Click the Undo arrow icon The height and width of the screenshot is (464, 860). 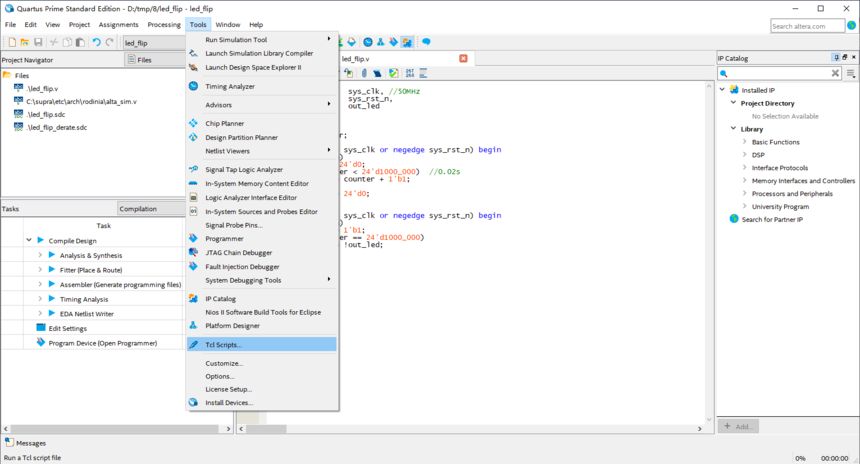click(97, 42)
